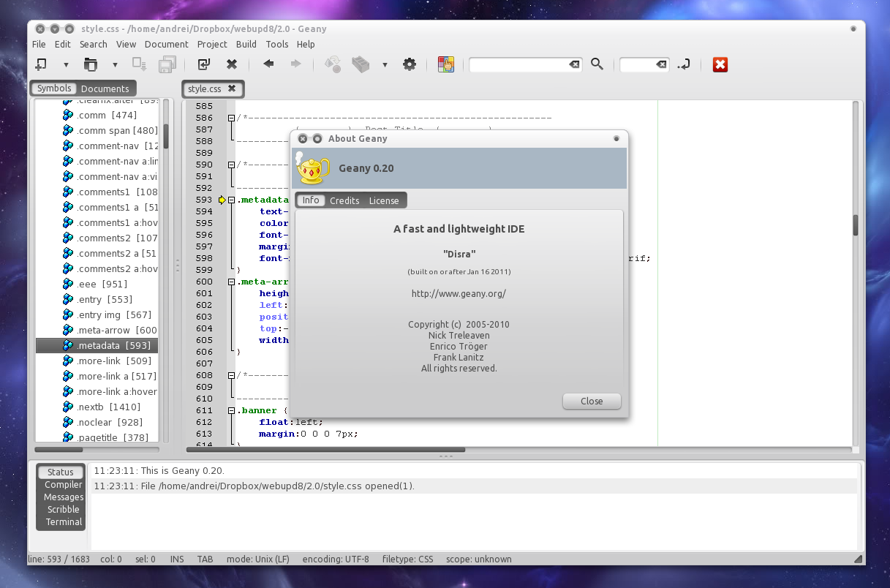Select the sidebar Symbols tab

(x=55, y=88)
